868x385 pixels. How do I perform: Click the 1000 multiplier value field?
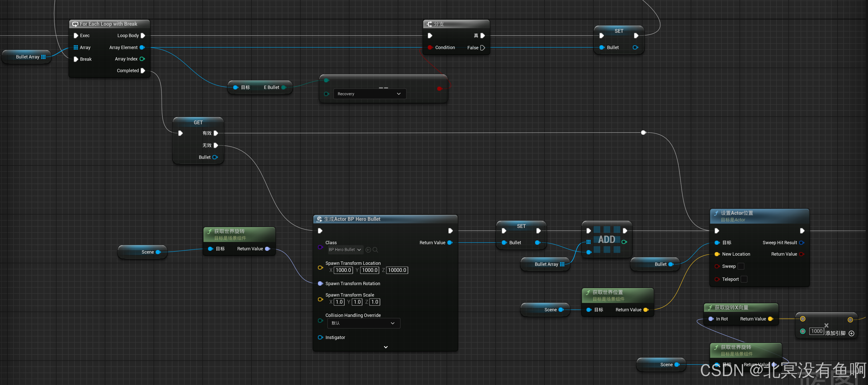816,331
